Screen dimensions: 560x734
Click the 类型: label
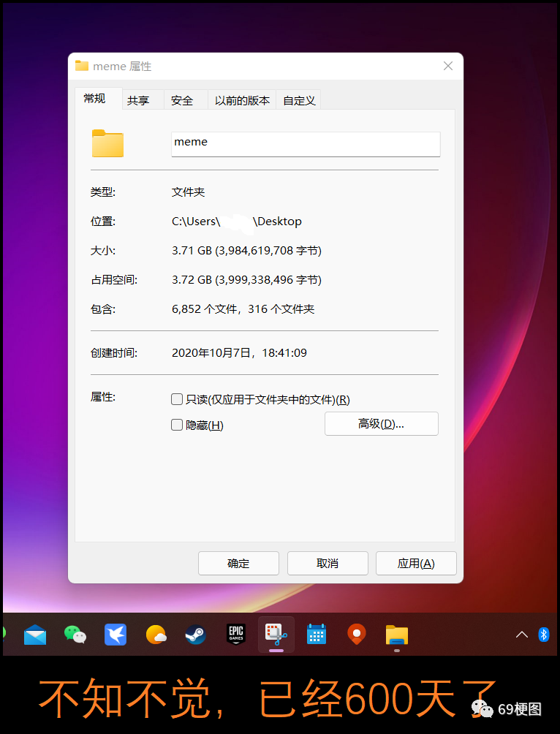coord(103,192)
